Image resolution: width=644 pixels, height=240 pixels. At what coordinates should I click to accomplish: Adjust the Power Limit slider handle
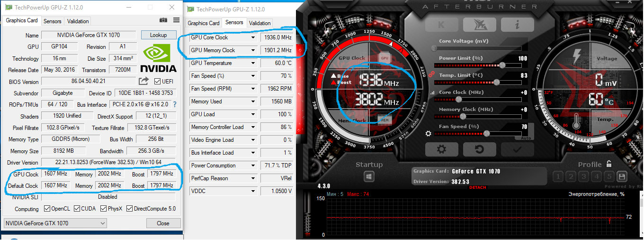[502, 65]
